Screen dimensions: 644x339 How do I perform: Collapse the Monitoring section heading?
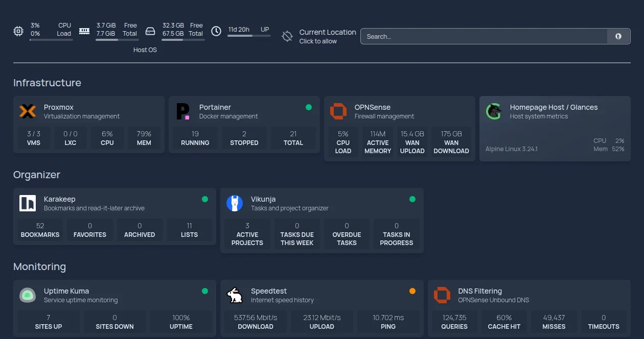(x=39, y=267)
